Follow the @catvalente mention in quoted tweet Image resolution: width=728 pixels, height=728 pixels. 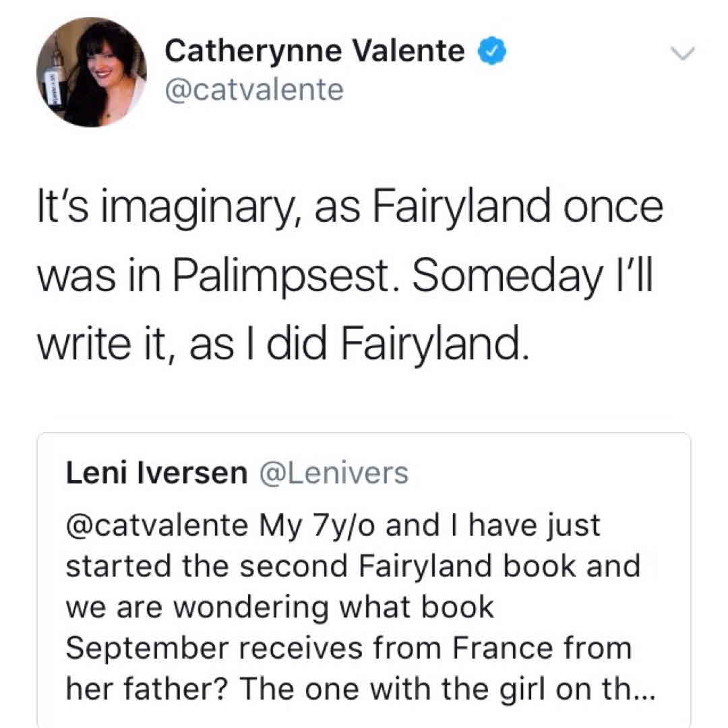[x=156, y=526]
